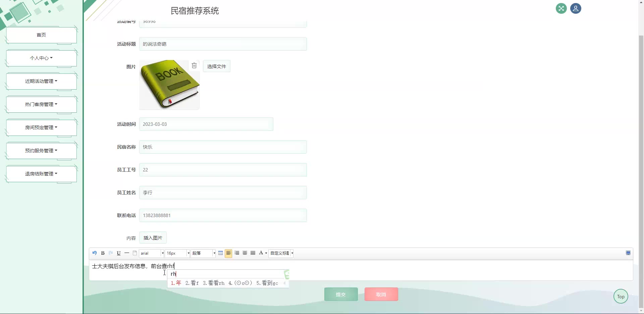Open the 自定义标题 custom heading dropdown
The height and width of the screenshot is (314, 644).
281,253
